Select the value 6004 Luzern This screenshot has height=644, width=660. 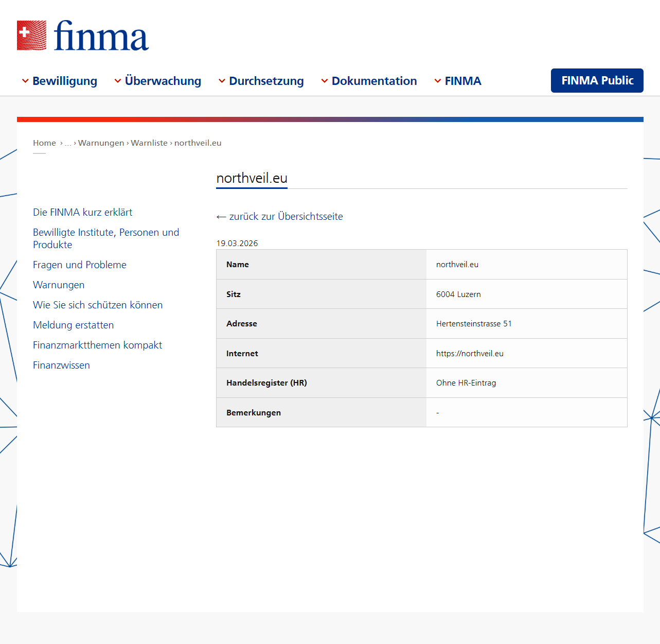coord(458,294)
